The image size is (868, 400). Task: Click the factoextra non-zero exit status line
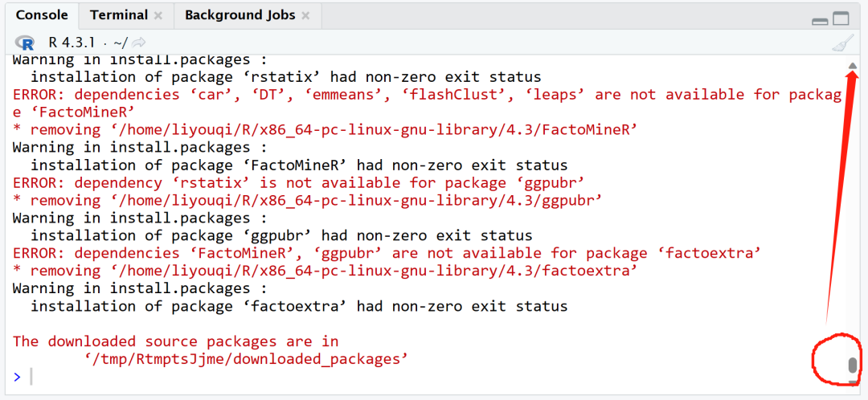(299, 306)
